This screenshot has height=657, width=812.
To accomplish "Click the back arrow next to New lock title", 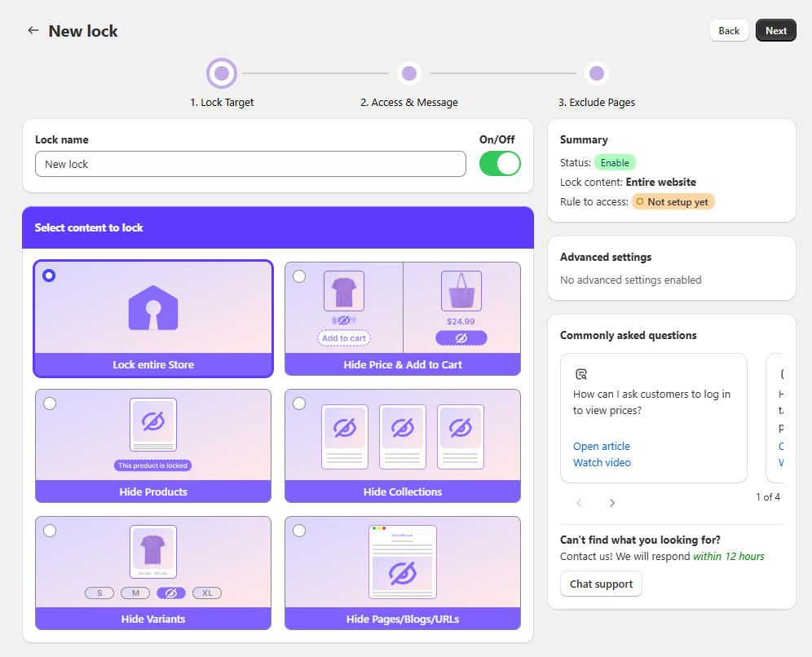I will click(33, 30).
